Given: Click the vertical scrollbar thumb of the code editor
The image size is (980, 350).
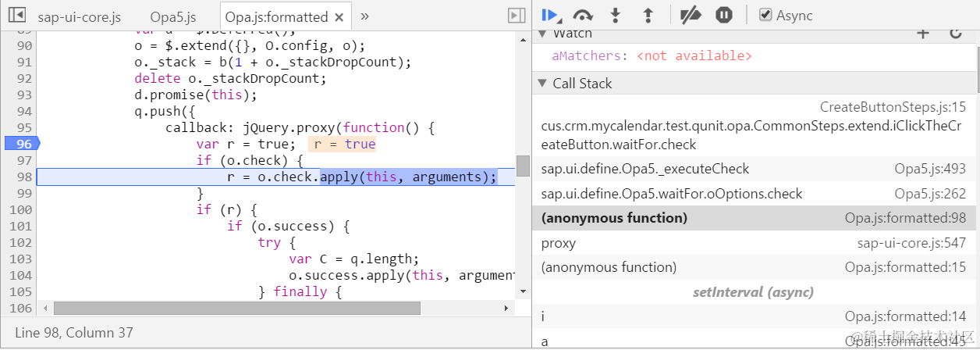Looking at the screenshot, I should coord(523,166).
